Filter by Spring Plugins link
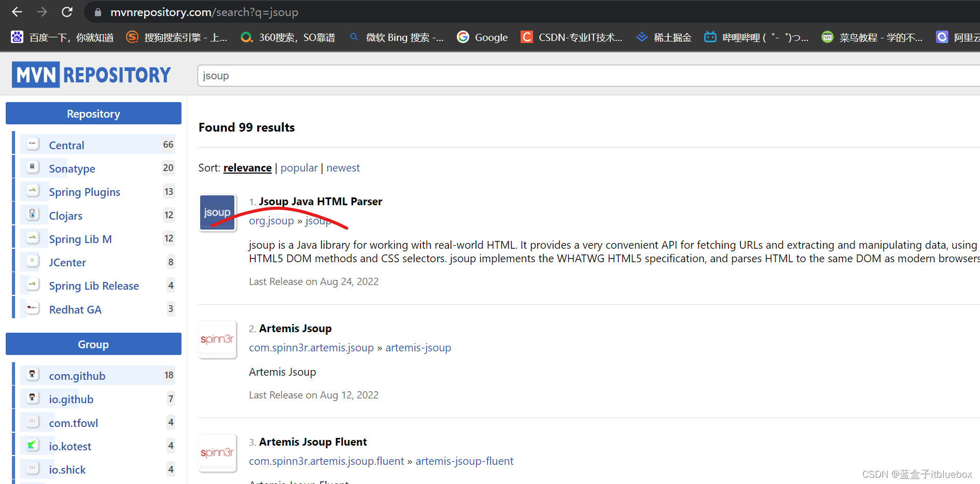The height and width of the screenshot is (484, 980). (x=85, y=192)
